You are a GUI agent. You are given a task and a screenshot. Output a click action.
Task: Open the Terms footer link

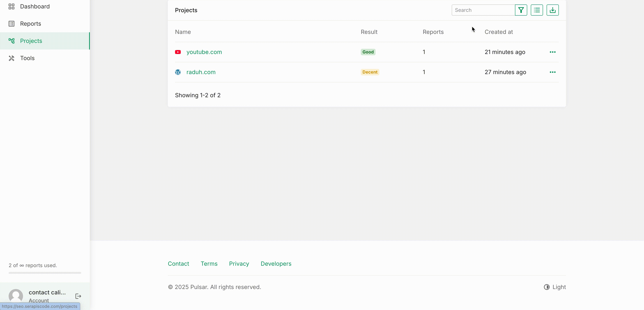coord(209,264)
